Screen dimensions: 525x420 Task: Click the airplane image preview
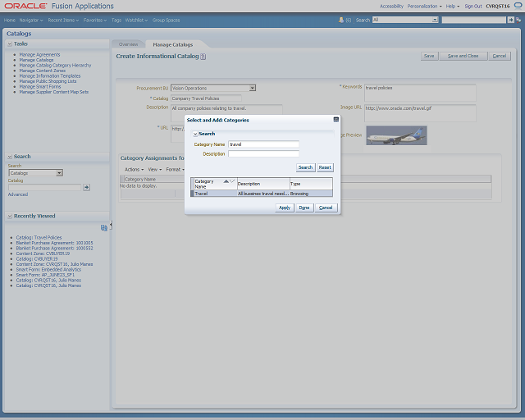pyautogui.click(x=396, y=135)
